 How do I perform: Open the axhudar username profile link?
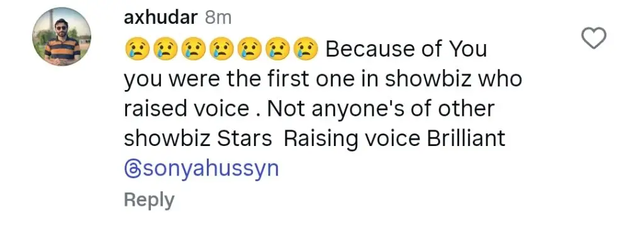tap(160, 18)
